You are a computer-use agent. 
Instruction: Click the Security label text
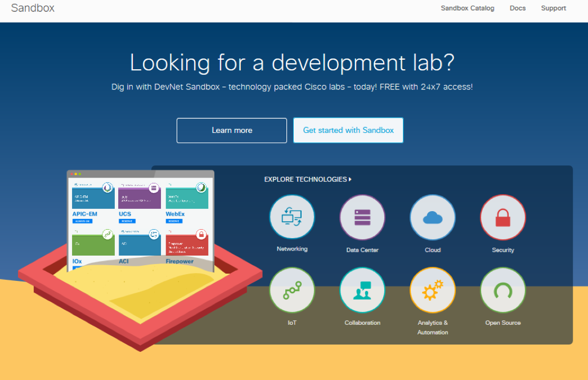(503, 250)
